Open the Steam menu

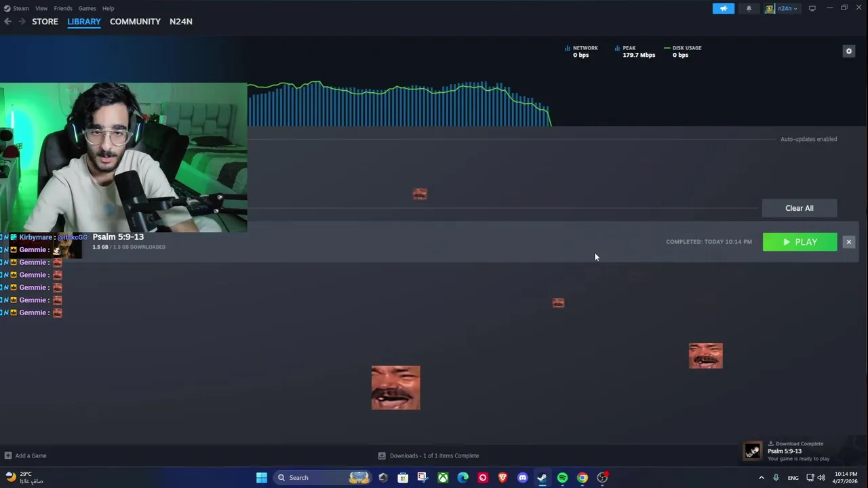[17, 8]
